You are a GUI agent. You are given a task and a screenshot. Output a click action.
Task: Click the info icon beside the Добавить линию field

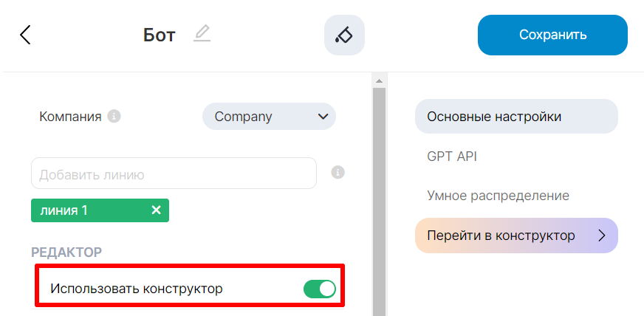[x=338, y=173]
